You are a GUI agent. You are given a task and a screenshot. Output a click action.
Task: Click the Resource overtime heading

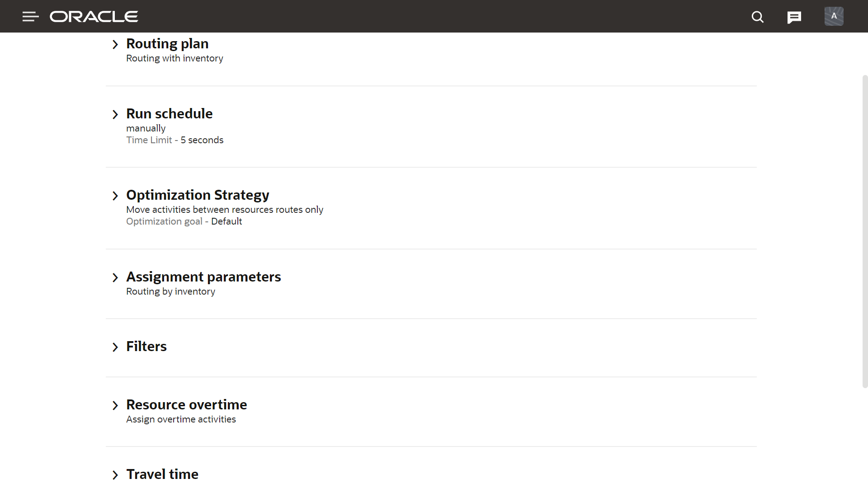pos(186,404)
